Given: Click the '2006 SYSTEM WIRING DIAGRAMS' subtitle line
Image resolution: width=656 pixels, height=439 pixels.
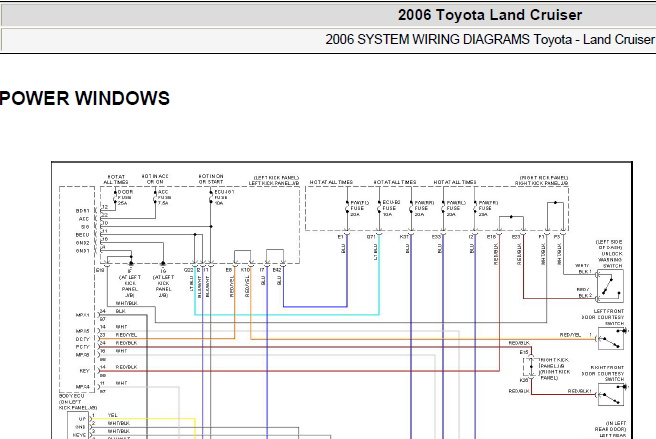Looking at the screenshot, I should 490,39.
